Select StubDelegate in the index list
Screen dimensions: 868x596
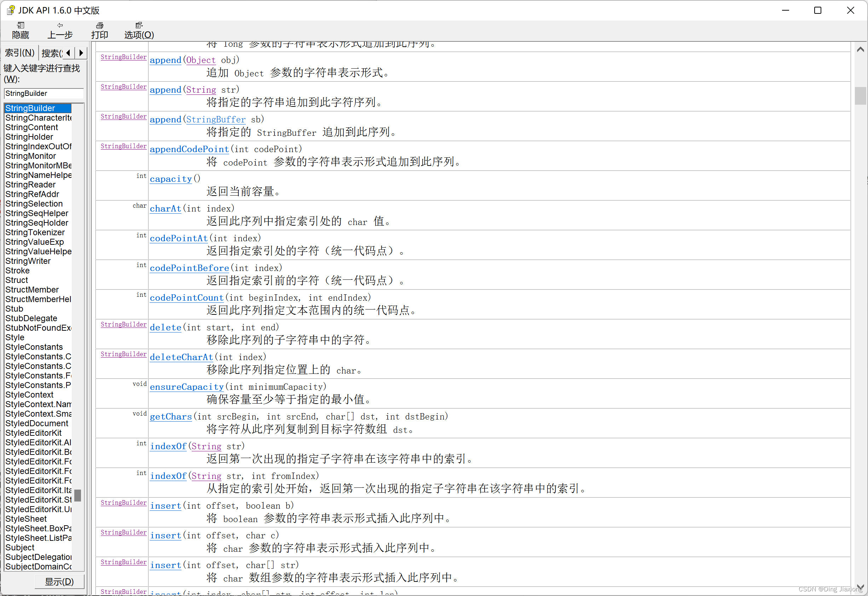click(31, 319)
